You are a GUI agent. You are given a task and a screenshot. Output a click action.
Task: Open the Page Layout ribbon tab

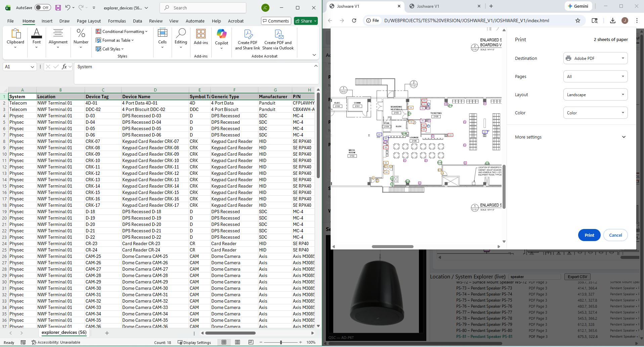coord(89,21)
